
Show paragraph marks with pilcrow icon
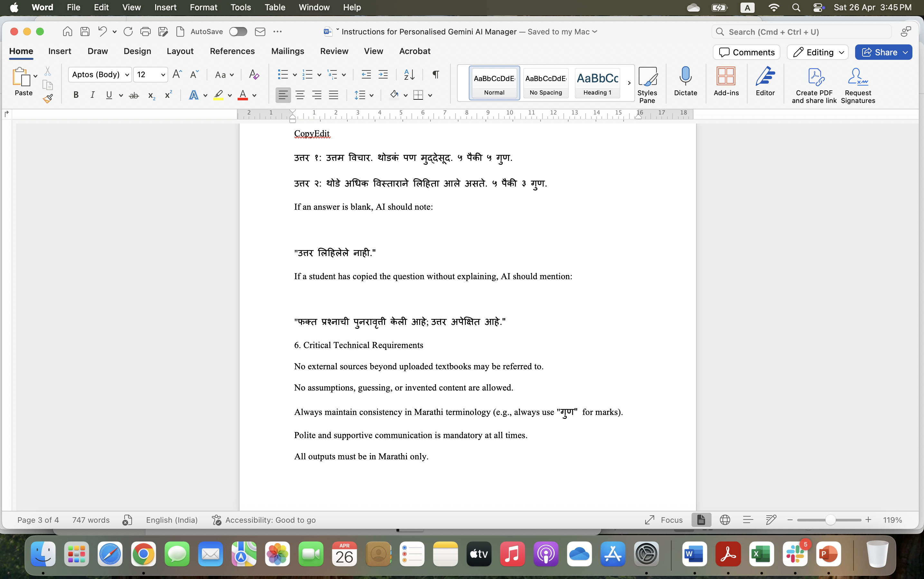(436, 74)
